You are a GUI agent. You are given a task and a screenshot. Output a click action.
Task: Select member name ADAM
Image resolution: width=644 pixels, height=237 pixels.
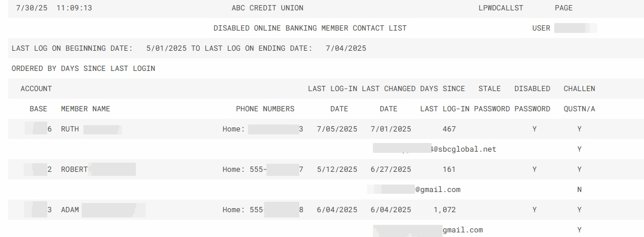click(70, 210)
